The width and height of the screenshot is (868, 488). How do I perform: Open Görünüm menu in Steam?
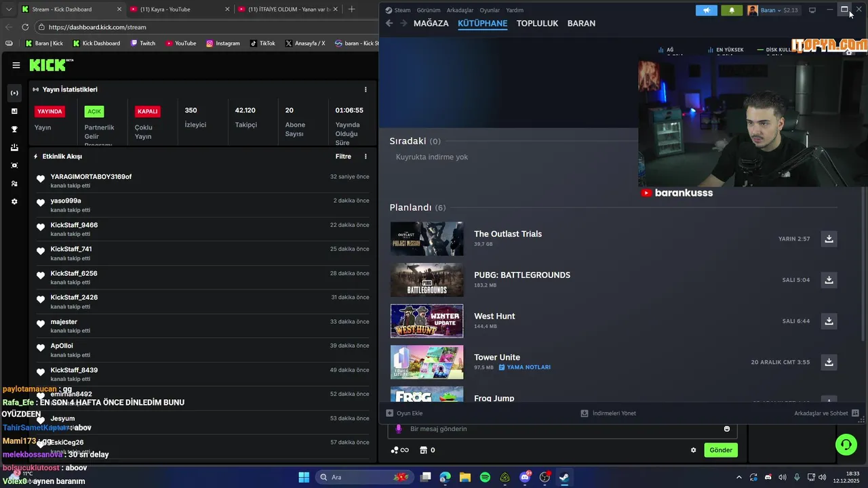tap(429, 10)
